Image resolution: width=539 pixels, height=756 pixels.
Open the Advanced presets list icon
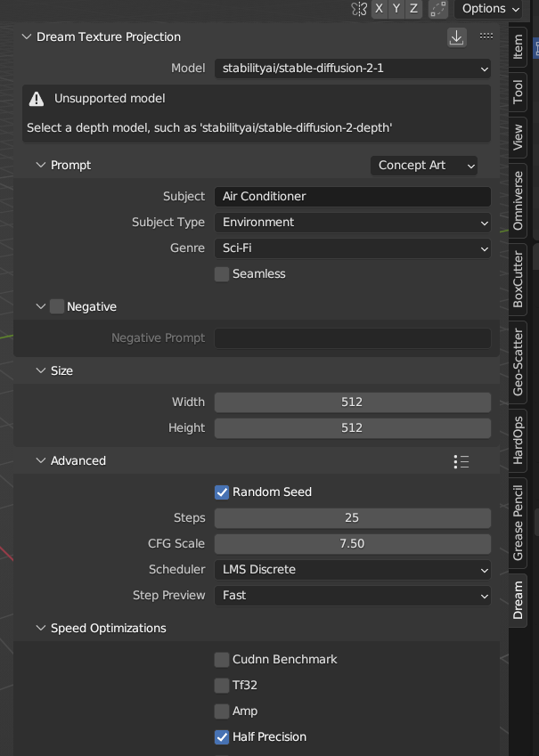pos(461,461)
